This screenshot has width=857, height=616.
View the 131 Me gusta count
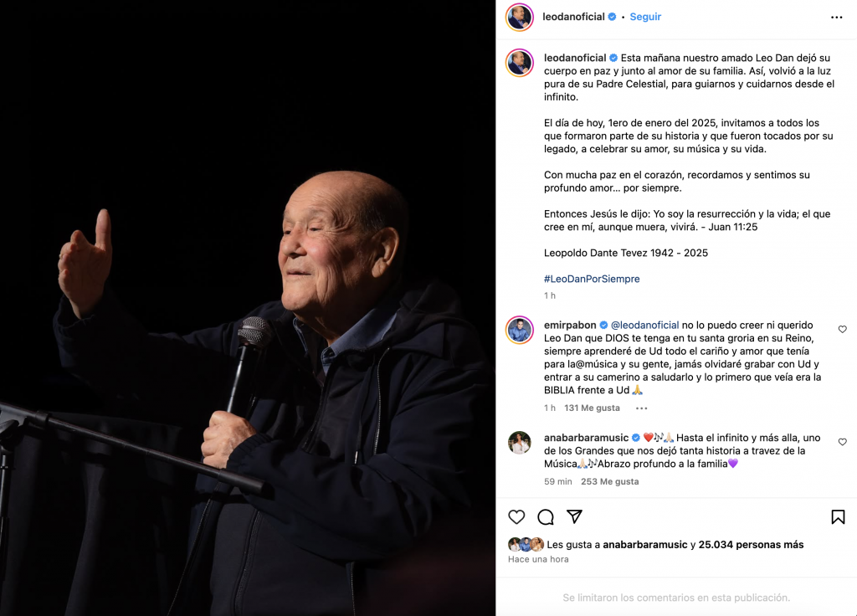(x=592, y=408)
